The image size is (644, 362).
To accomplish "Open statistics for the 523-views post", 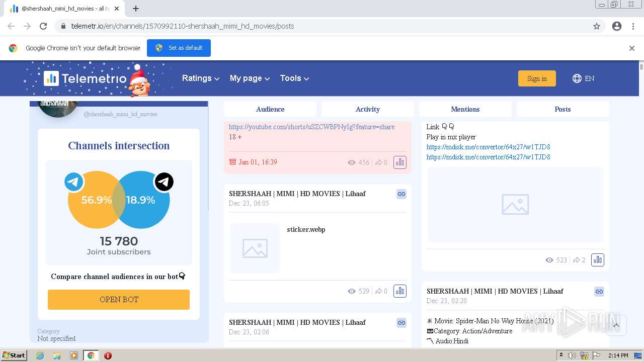I will (x=598, y=260).
